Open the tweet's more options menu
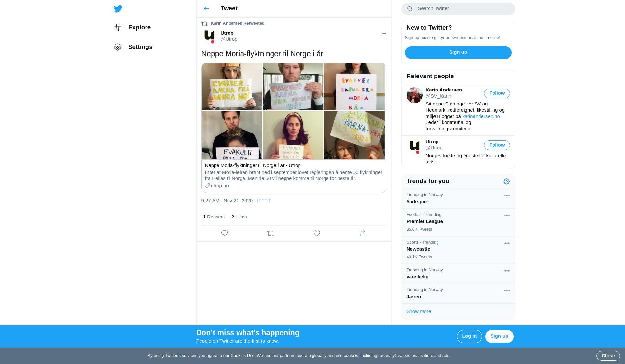This screenshot has width=625, height=364. [383, 33]
